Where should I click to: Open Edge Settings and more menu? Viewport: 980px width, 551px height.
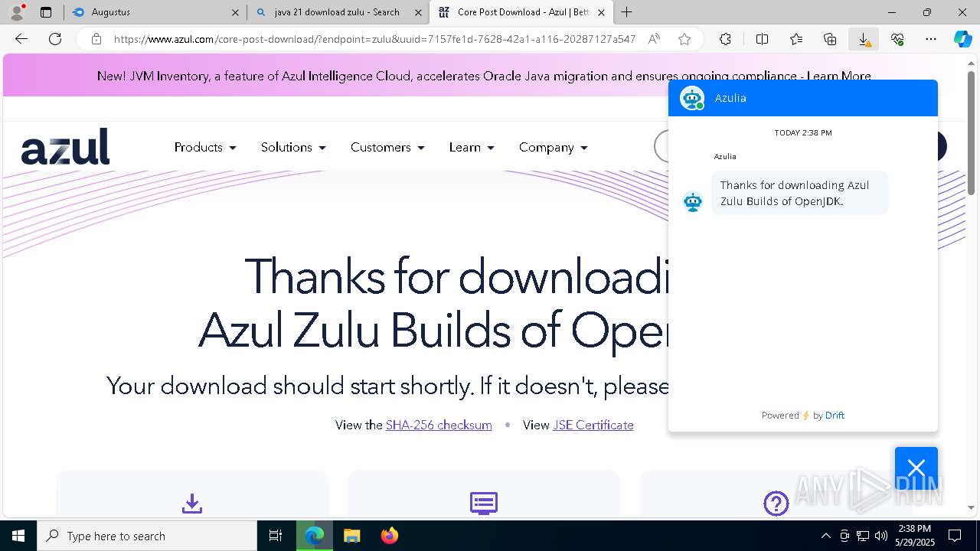point(931,39)
